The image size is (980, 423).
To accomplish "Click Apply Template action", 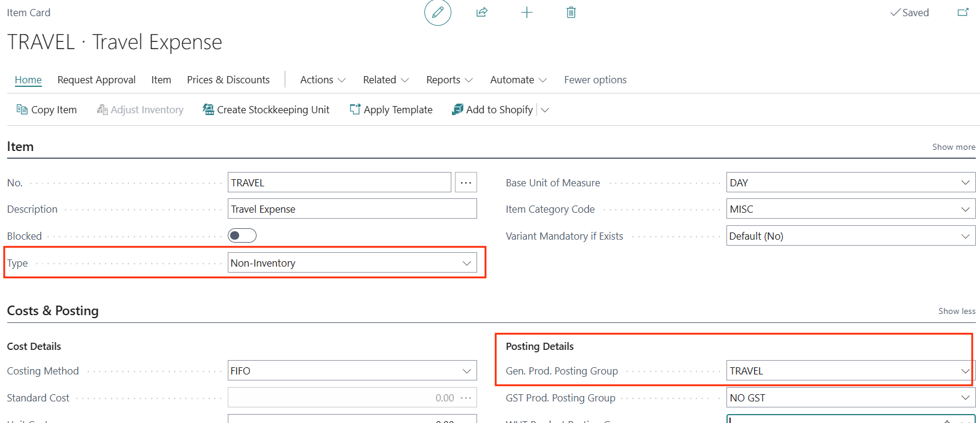I will (391, 110).
